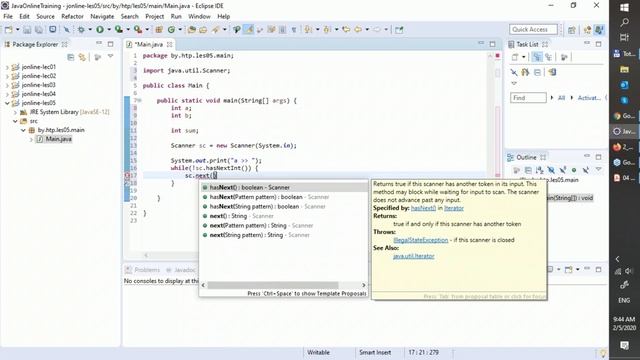Choose hasNext(String pattern) proposal
The image size is (640, 360).
(x=284, y=207)
